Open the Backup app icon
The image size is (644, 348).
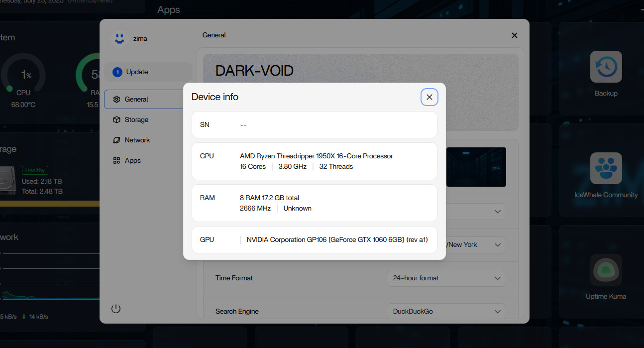(606, 67)
